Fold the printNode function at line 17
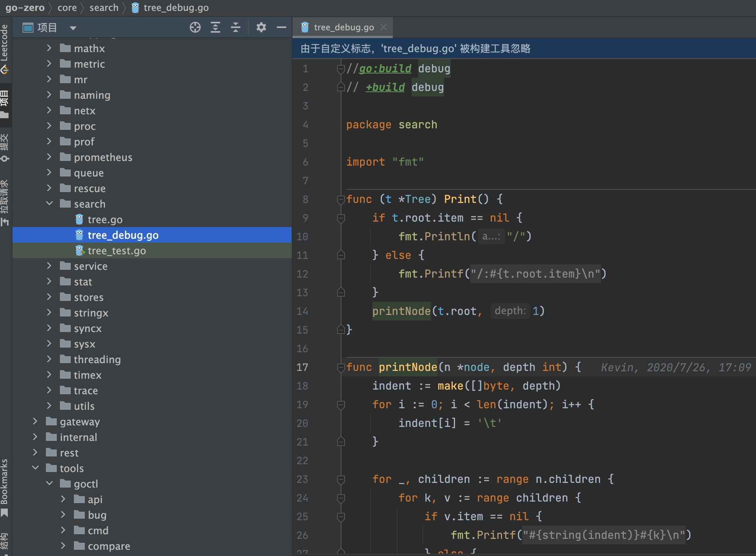Image resolution: width=756 pixels, height=556 pixels. click(341, 367)
